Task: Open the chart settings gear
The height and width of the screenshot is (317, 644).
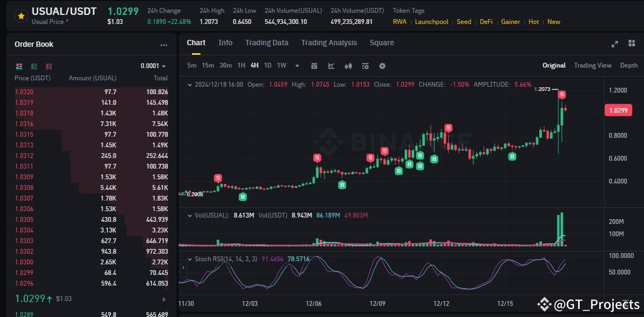Action: point(381,66)
